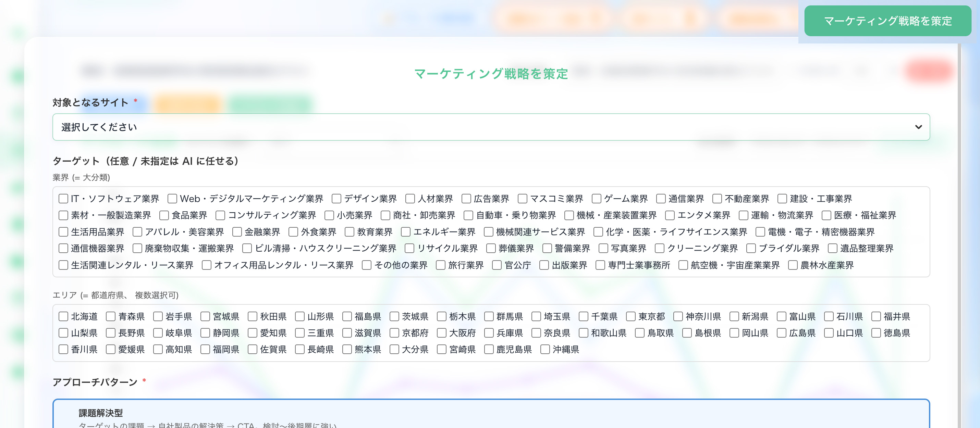Tick the 大阪府 checkbox
This screenshot has width=980, height=428.
click(x=442, y=333)
